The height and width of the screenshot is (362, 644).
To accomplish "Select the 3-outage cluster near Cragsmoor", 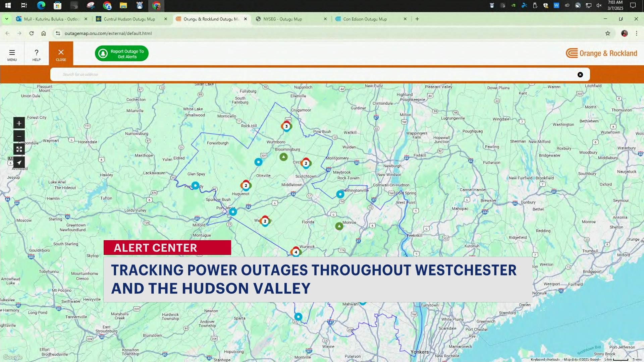I will tap(286, 126).
